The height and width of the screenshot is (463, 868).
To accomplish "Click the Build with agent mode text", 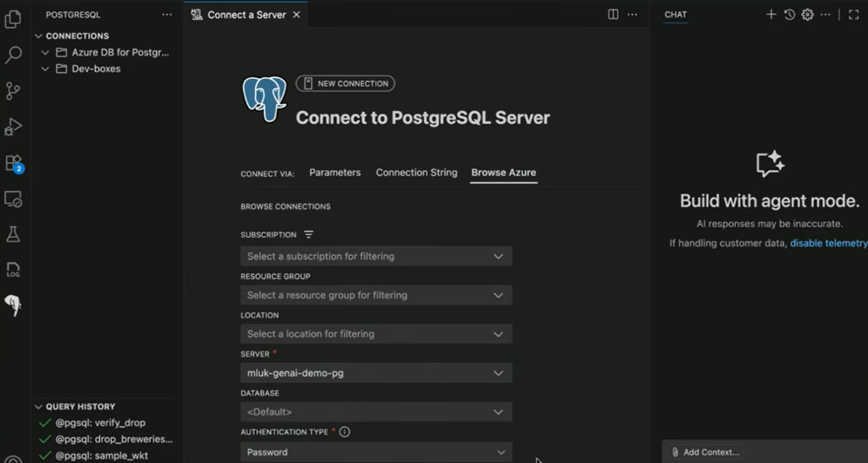I will click(770, 201).
